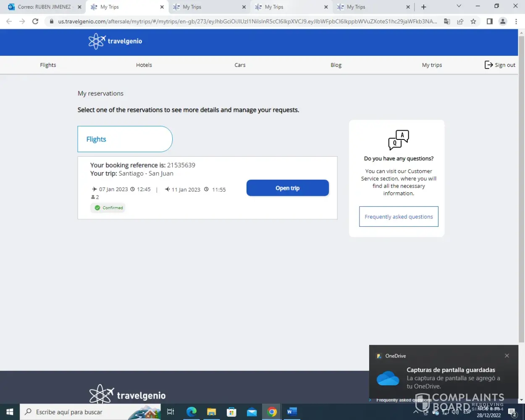This screenshot has height=420, width=525.
Task: Click the 'Do you have any questions?' heading
Action: click(x=399, y=158)
